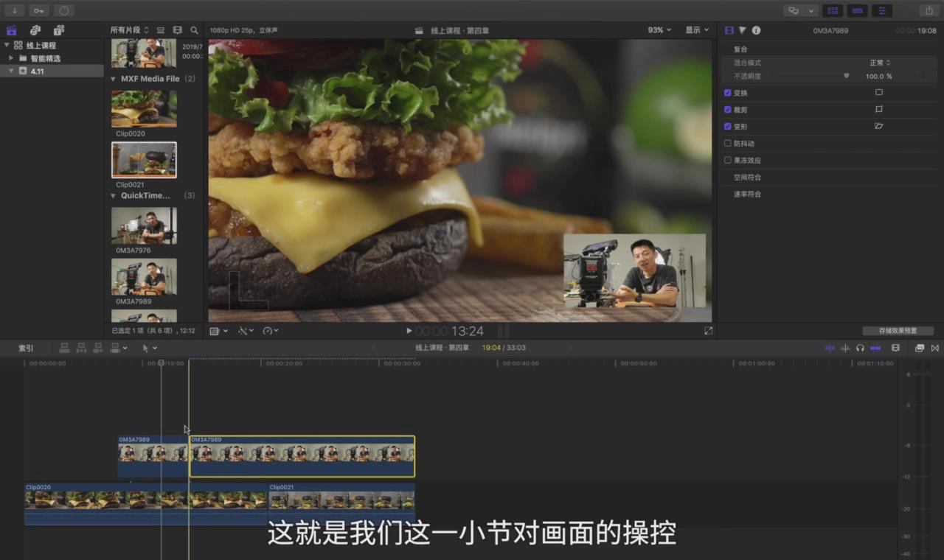944x560 pixels.
Task: Collapse the 线上课程 library triangle
Action: click(6, 46)
